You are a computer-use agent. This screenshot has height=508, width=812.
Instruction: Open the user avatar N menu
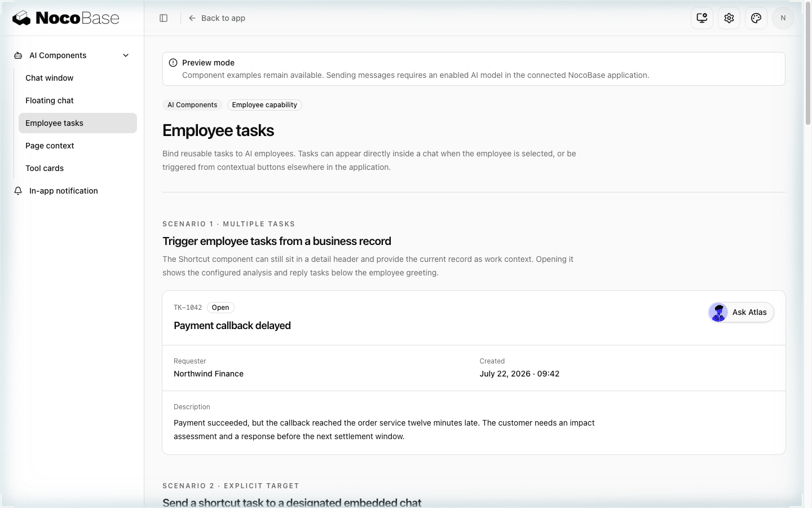783,18
